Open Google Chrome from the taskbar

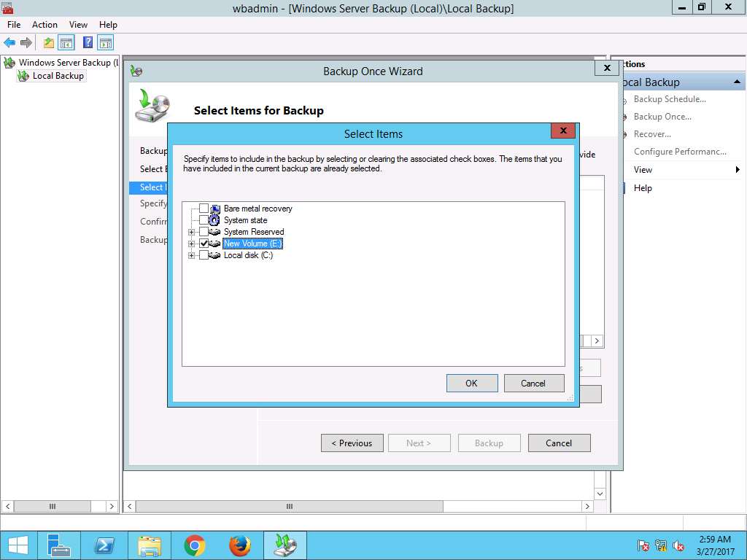194,545
